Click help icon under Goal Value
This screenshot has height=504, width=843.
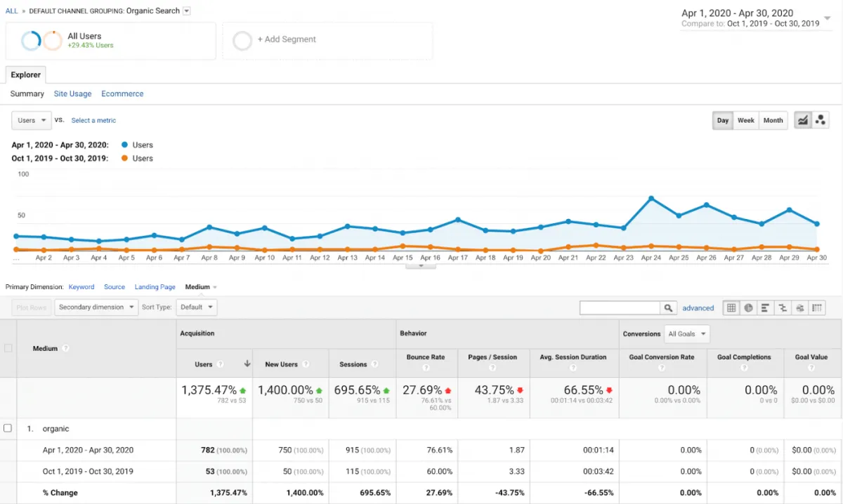pyautogui.click(x=811, y=368)
